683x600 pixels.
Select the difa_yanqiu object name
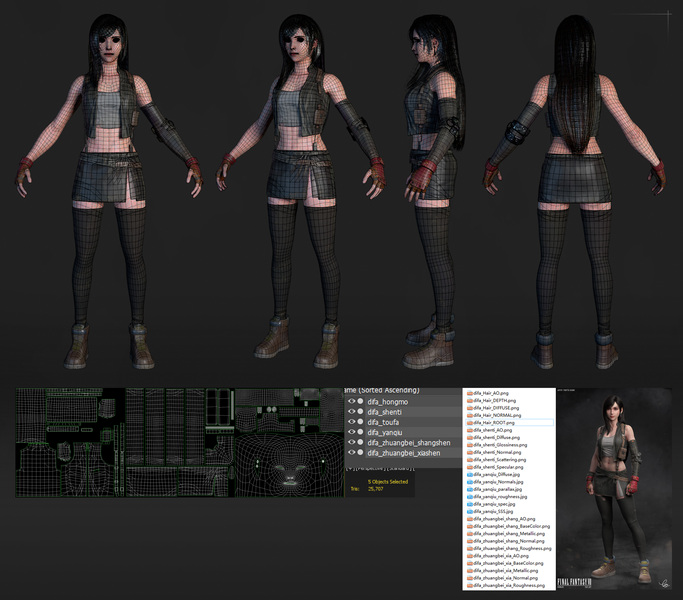(x=385, y=432)
